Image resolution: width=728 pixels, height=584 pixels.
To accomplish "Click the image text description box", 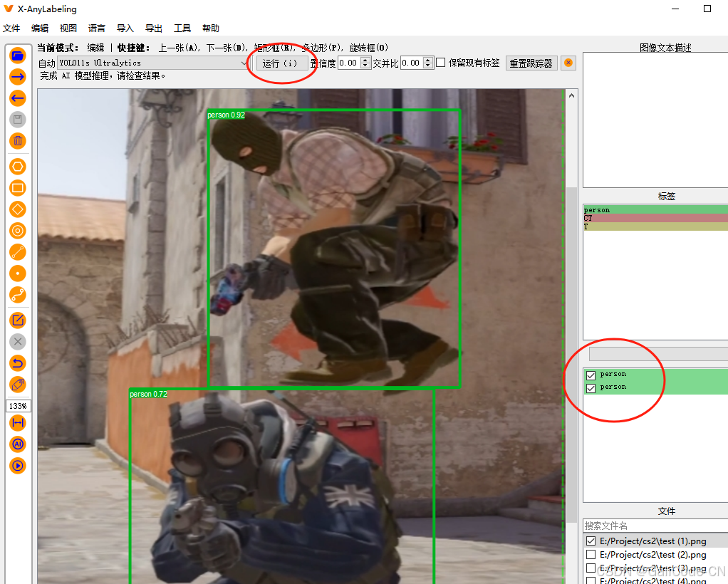I will click(655, 120).
